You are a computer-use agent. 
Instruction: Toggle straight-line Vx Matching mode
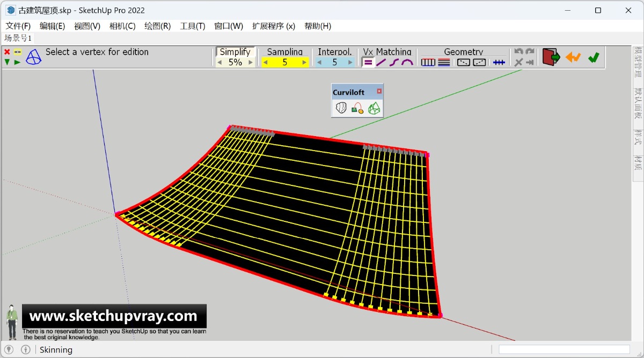tap(382, 61)
